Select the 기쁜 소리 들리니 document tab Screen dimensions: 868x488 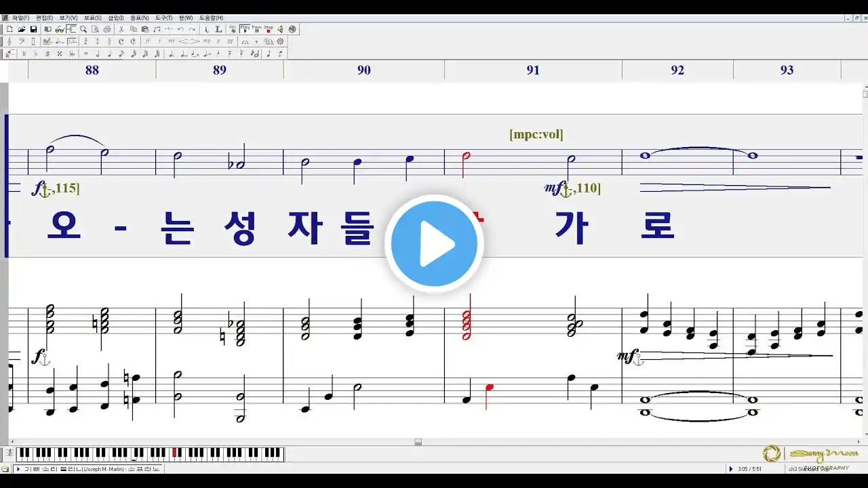[x=87, y=469]
